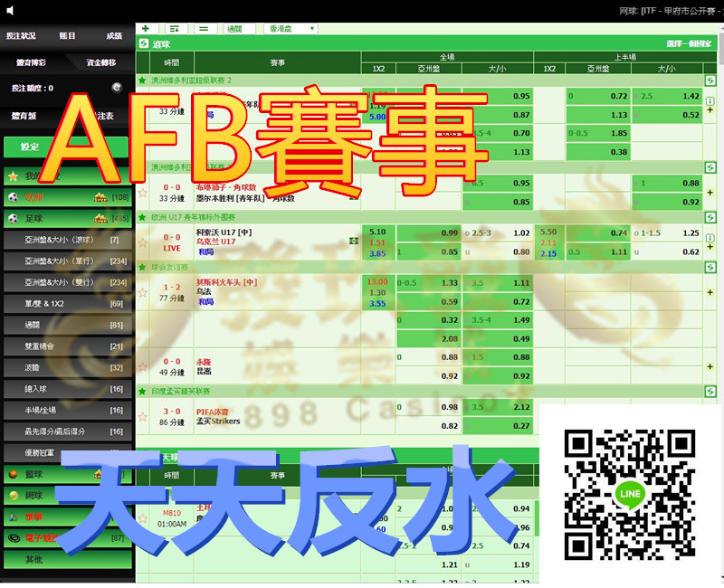Open the 投注狀況 menu item

[22, 36]
